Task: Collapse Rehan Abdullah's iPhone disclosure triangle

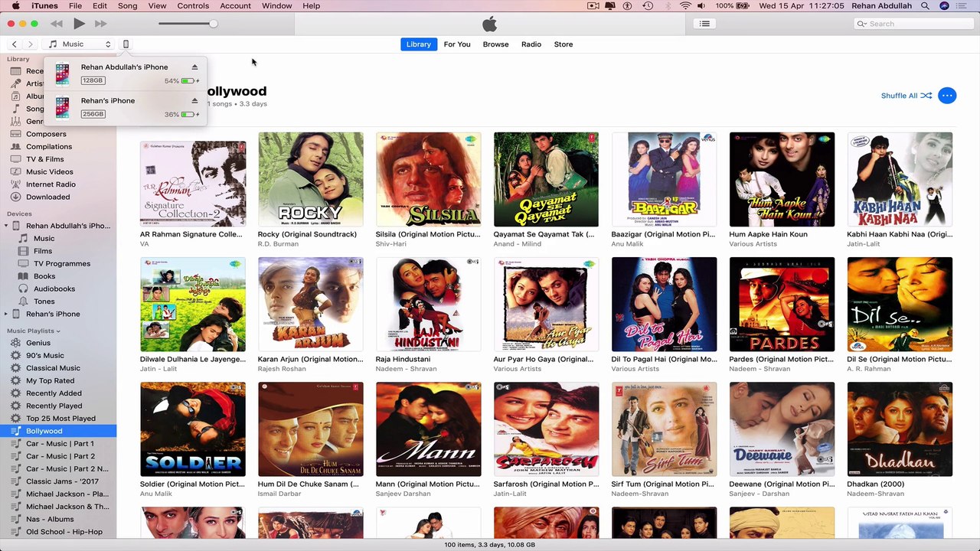Action: 7,226
